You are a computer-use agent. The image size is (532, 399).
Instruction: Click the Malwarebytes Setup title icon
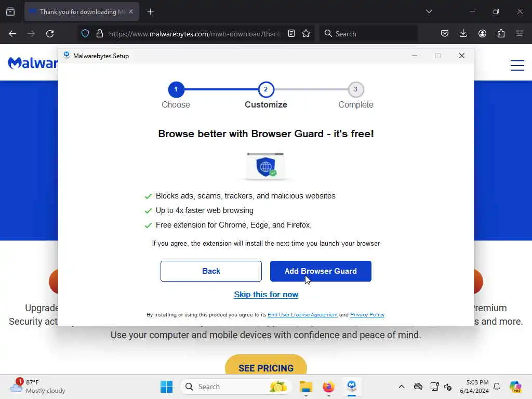click(x=66, y=55)
